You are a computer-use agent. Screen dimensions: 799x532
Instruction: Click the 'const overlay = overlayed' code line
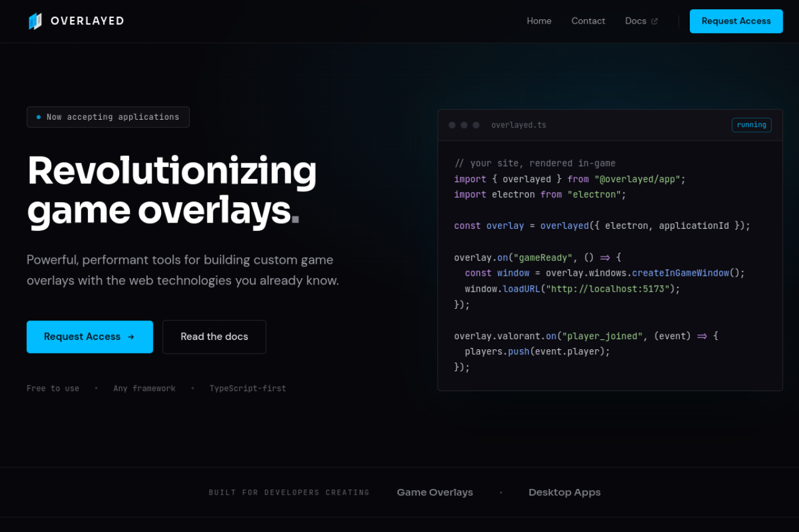click(602, 226)
